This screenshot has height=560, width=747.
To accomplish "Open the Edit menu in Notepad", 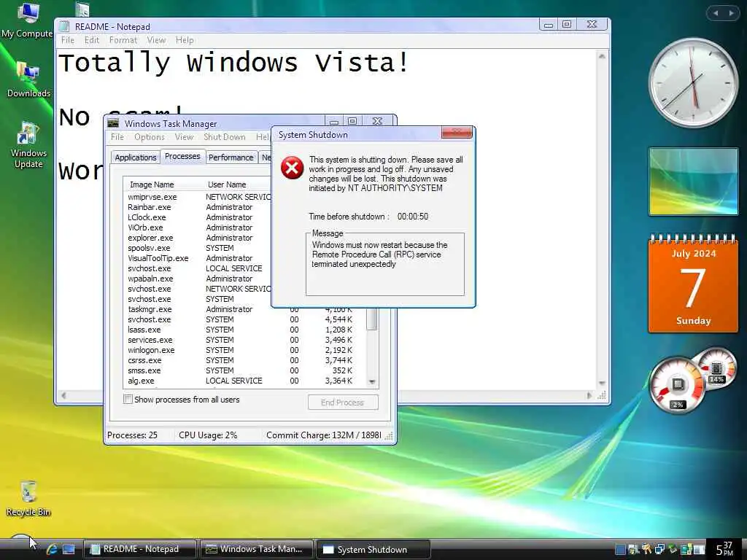I will pos(91,40).
